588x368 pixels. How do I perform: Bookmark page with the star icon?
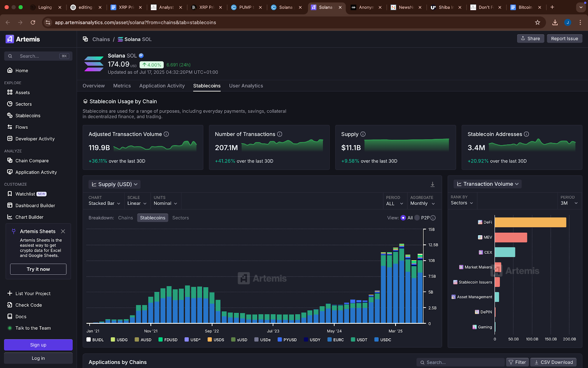tap(538, 22)
